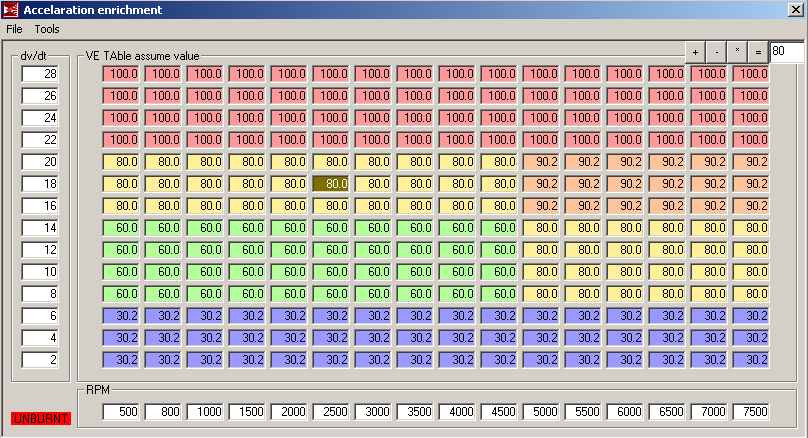Click the application icon in the title bar
808x438 pixels.
point(10,9)
